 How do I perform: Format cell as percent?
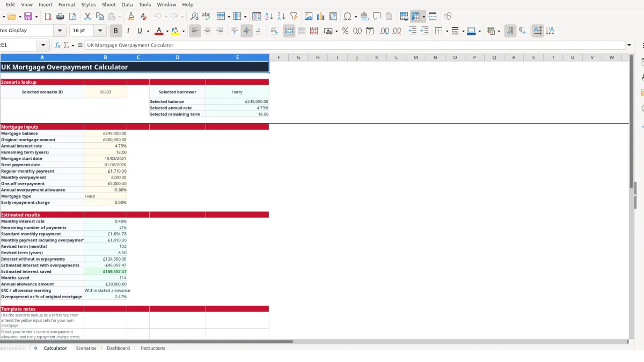point(345,31)
